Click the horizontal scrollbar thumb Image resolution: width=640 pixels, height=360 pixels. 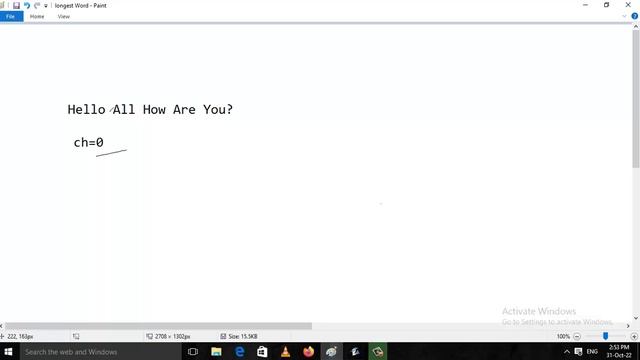click(x=158, y=326)
